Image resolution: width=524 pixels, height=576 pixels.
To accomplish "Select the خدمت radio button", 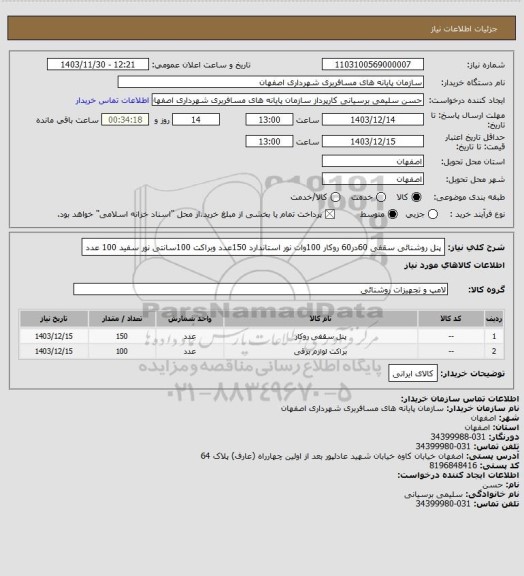I will click(381, 197).
